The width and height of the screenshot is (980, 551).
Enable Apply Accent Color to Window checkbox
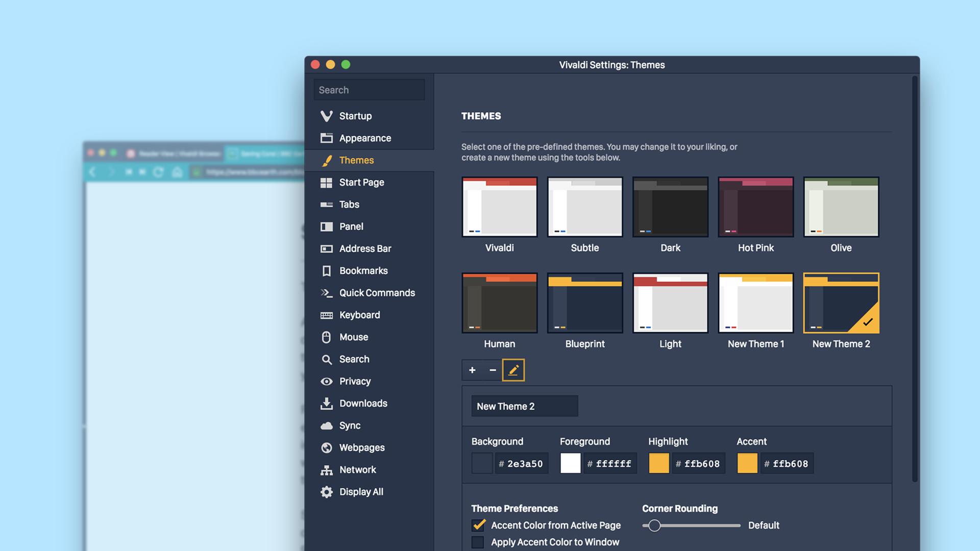(478, 542)
